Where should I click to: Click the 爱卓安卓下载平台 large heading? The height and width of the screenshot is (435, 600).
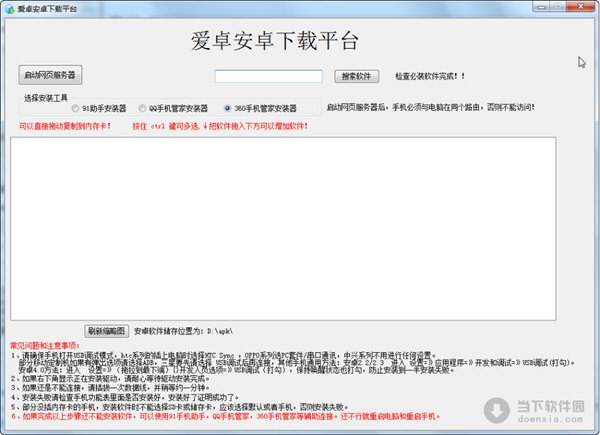(275, 41)
